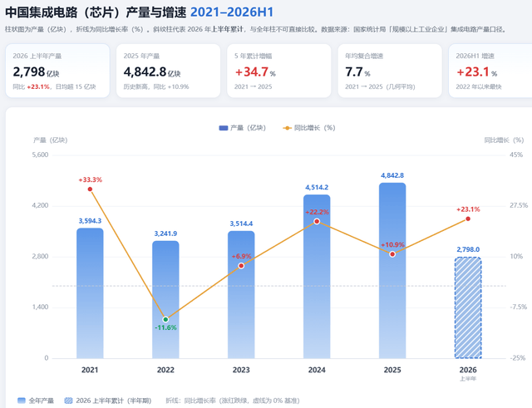Click the 2021–2026H1 blue title text

(232, 12)
